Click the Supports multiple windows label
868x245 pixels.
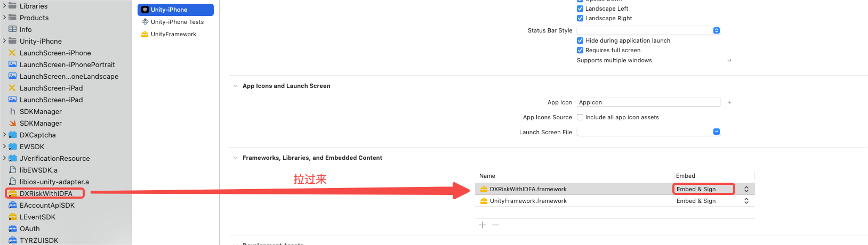point(614,60)
